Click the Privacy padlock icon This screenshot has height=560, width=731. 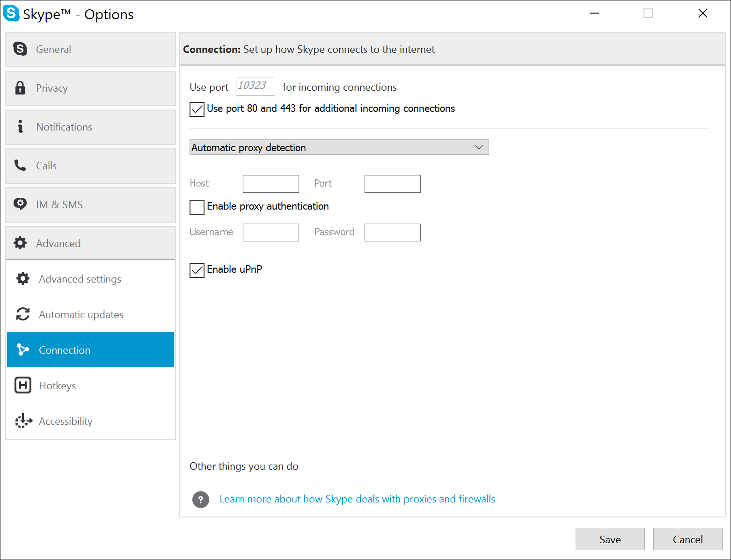coord(20,88)
